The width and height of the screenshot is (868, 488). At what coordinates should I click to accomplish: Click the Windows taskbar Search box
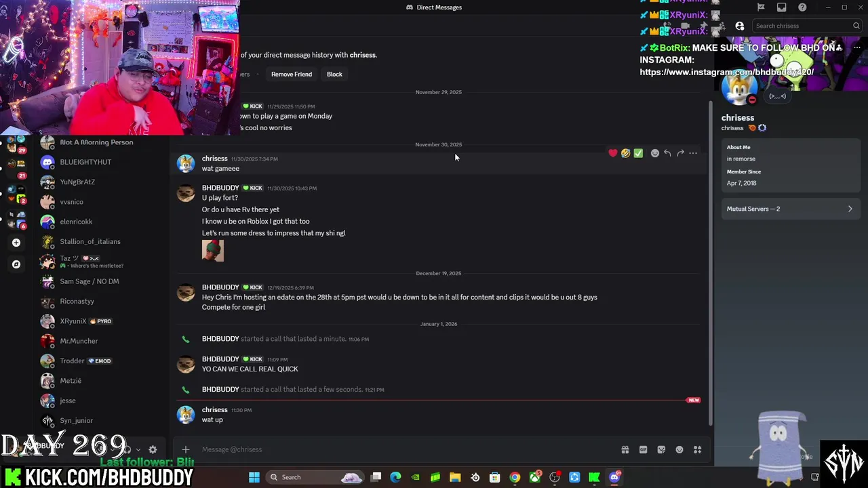tap(315, 477)
